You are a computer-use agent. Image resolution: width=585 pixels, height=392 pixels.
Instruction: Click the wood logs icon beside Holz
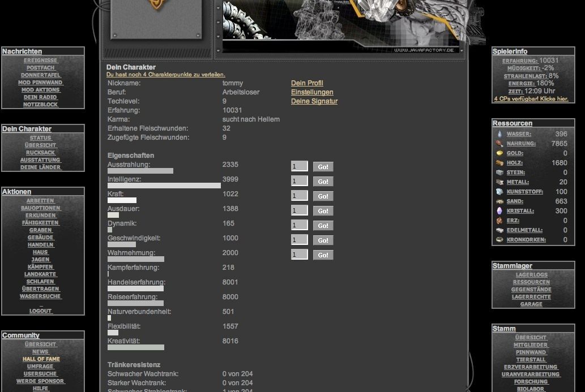(x=499, y=163)
